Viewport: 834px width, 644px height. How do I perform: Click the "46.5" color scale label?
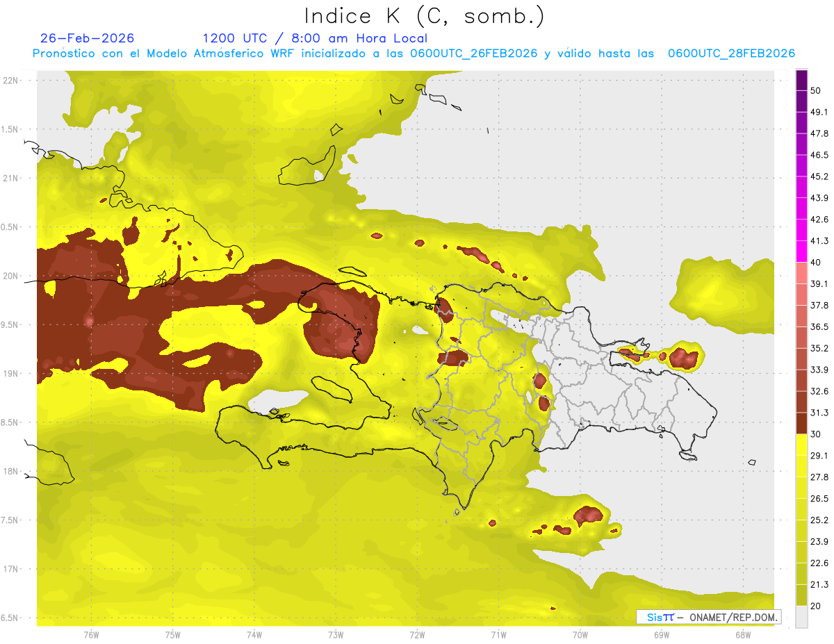819,156
